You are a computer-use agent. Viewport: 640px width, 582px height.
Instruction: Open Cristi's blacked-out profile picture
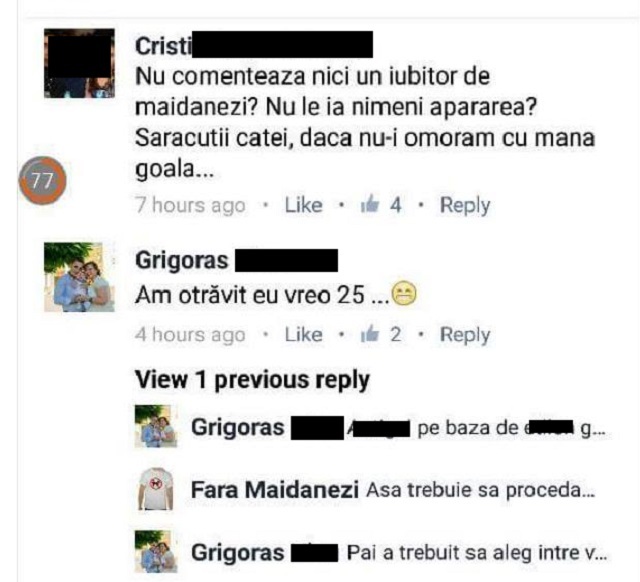(x=79, y=63)
